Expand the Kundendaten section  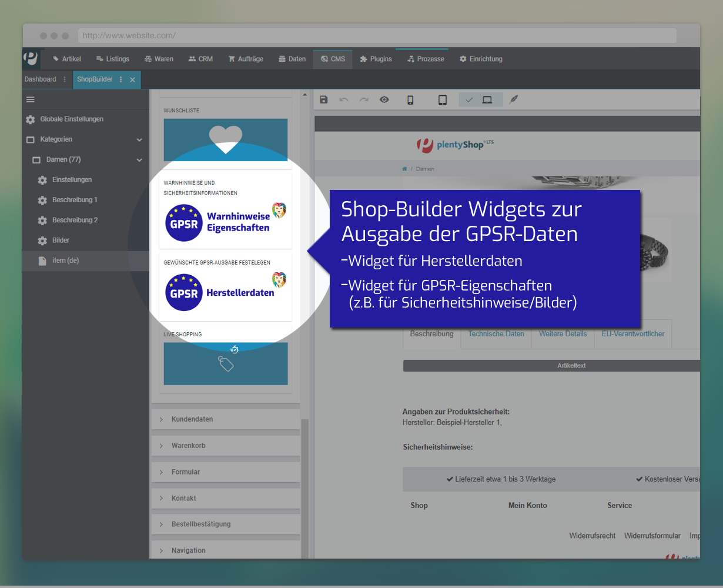226,419
